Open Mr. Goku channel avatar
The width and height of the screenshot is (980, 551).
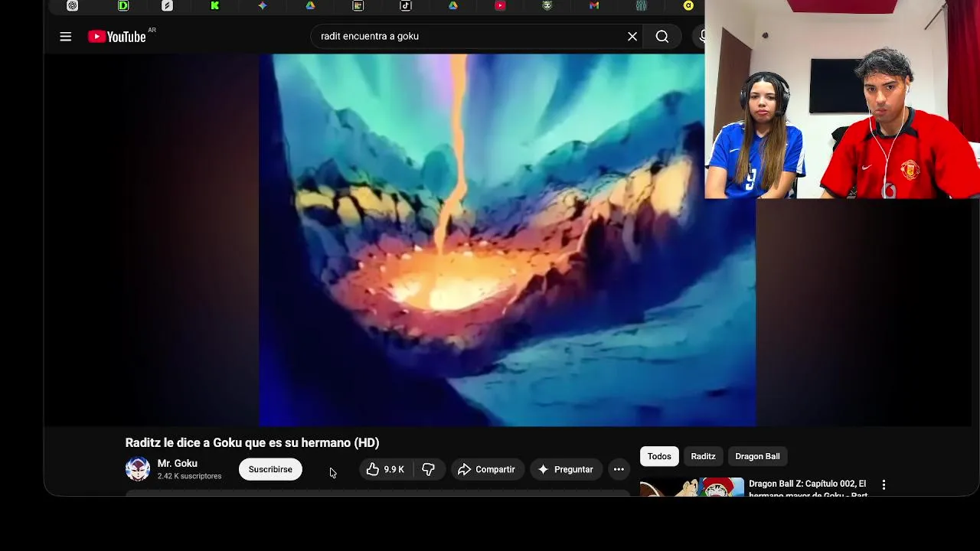coord(138,469)
